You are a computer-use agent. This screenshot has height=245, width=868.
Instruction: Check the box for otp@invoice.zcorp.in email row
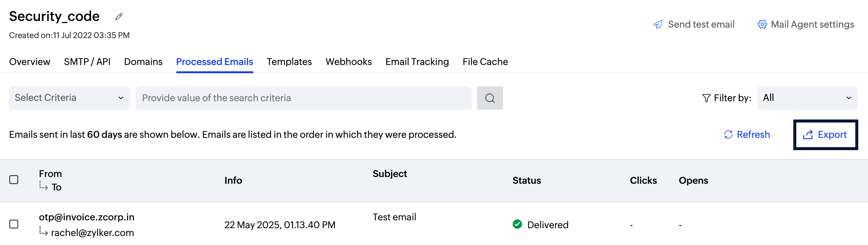click(14, 224)
